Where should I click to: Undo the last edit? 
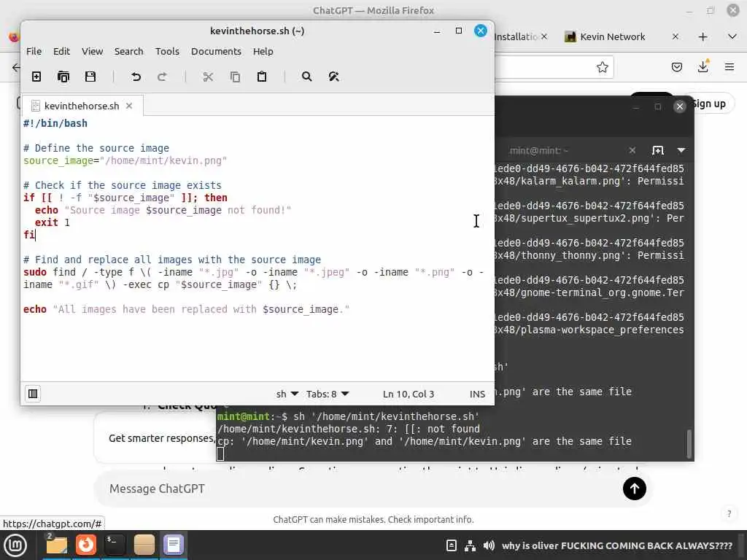[x=136, y=77]
